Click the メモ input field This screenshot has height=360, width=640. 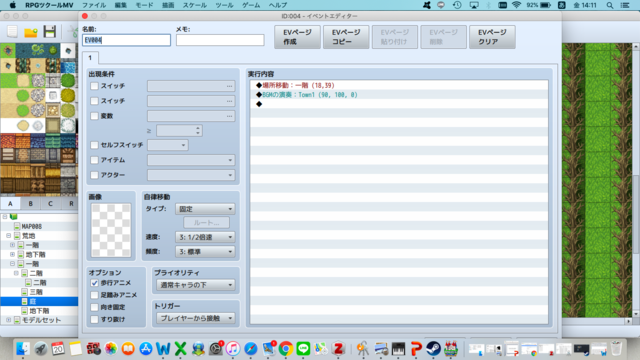tap(220, 40)
